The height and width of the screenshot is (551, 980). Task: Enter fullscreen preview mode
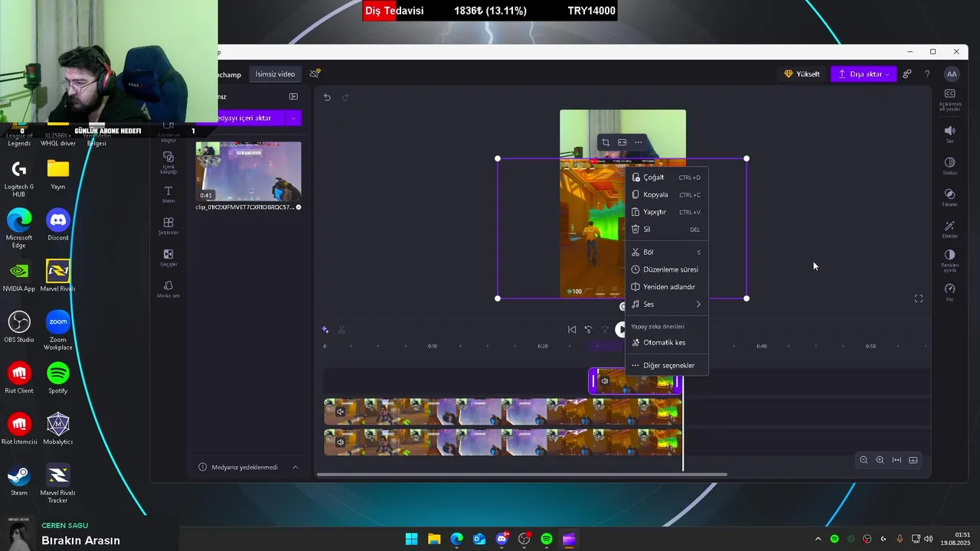coord(919,298)
